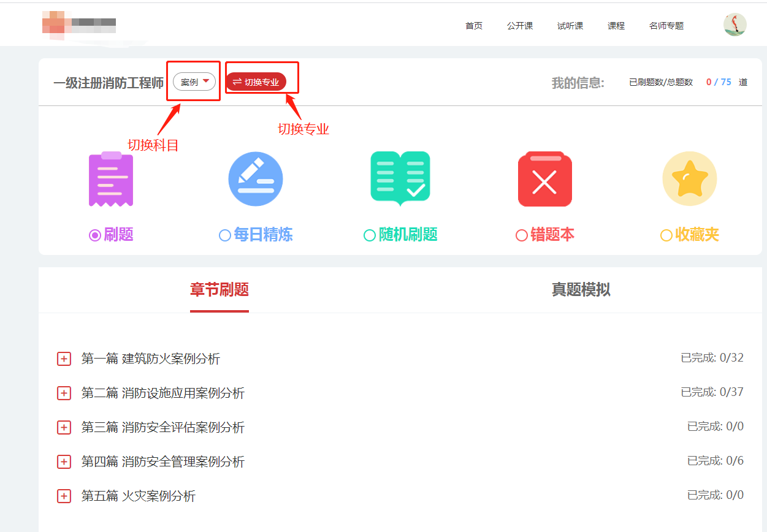Viewport: 767px width, 532px height.
Task: Open the 错题本 red X icon
Action: [x=544, y=178]
